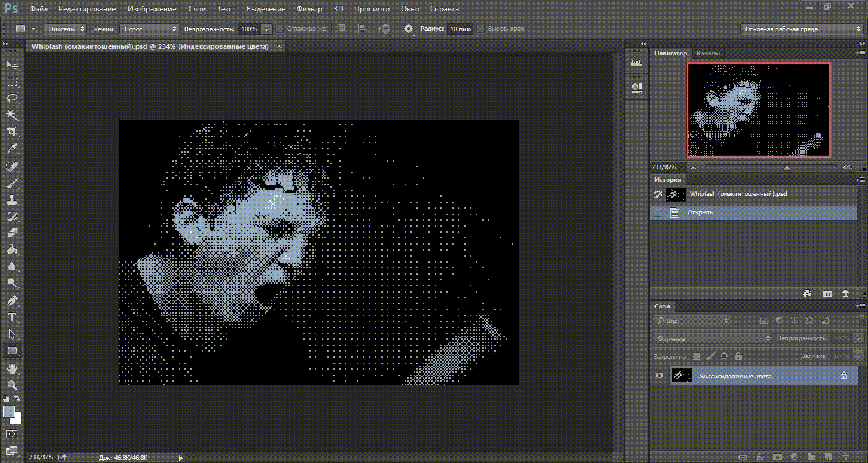Open the tool preset picker arrow
This screenshot has width=868, height=463.
[33, 29]
